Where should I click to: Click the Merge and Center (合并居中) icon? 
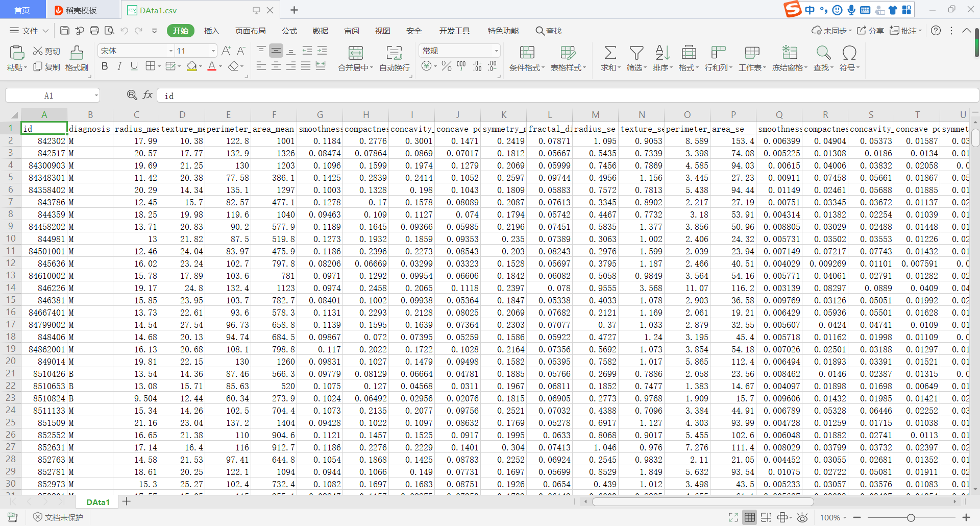[x=355, y=53]
